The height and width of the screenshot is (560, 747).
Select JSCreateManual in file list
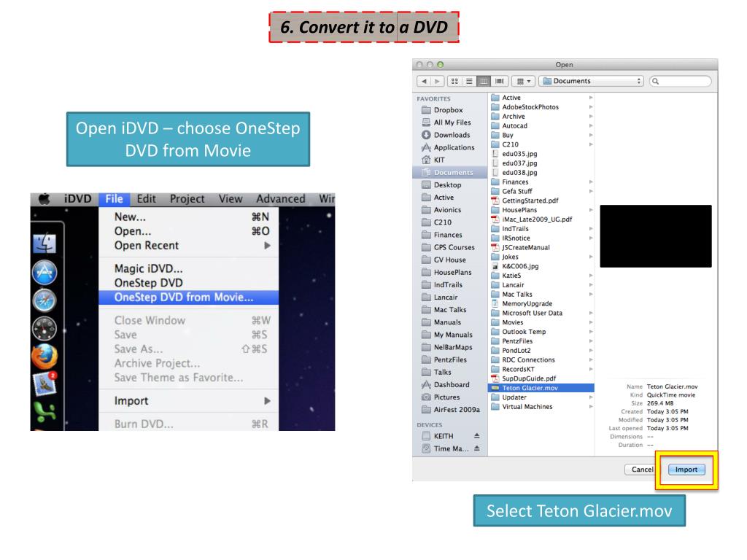[542, 248]
